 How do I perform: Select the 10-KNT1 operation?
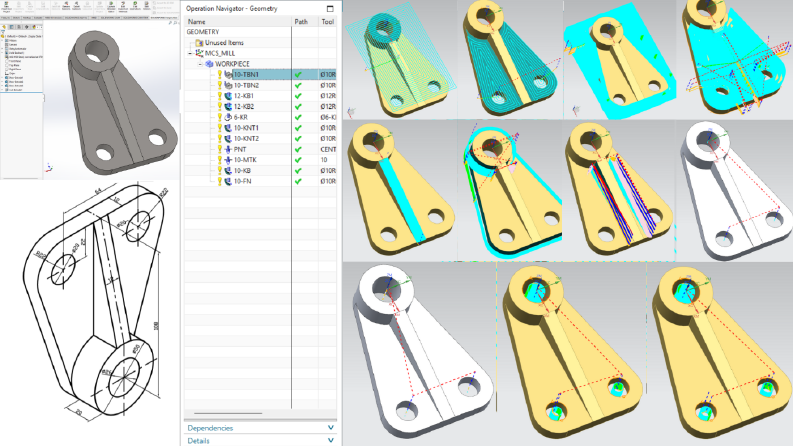click(x=246, y=128)
